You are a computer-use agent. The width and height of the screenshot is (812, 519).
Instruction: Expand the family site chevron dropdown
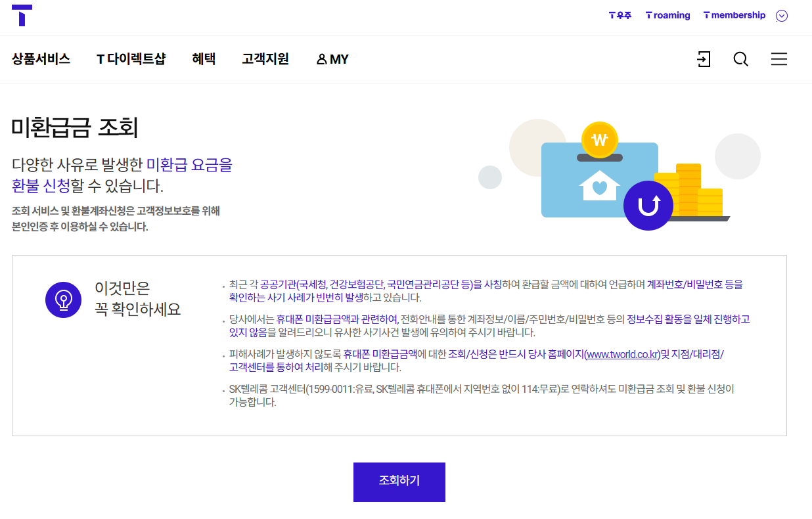click(781, 16)
